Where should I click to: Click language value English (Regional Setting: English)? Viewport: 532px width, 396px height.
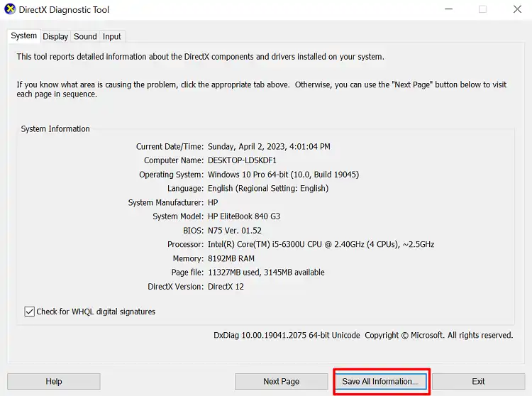coord(268,188)
